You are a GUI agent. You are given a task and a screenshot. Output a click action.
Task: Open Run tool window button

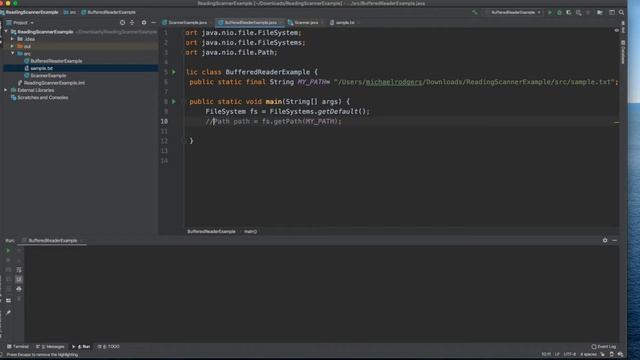(81, 347)
